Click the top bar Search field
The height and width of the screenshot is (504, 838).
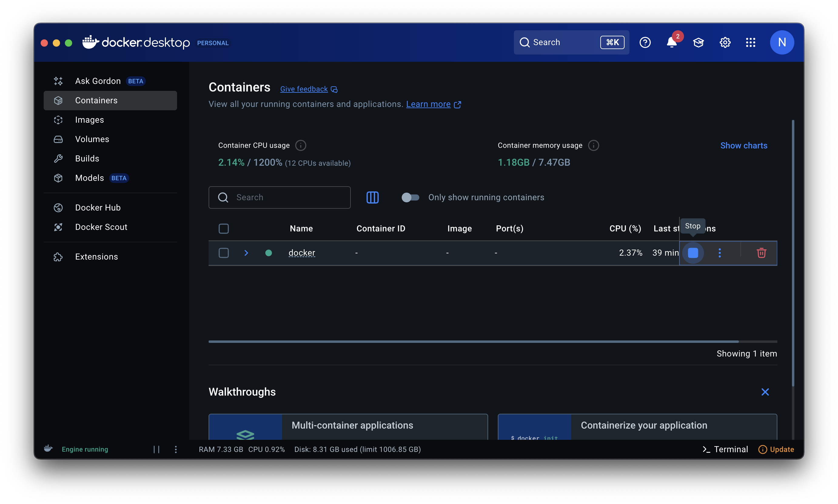pos(571,42)
